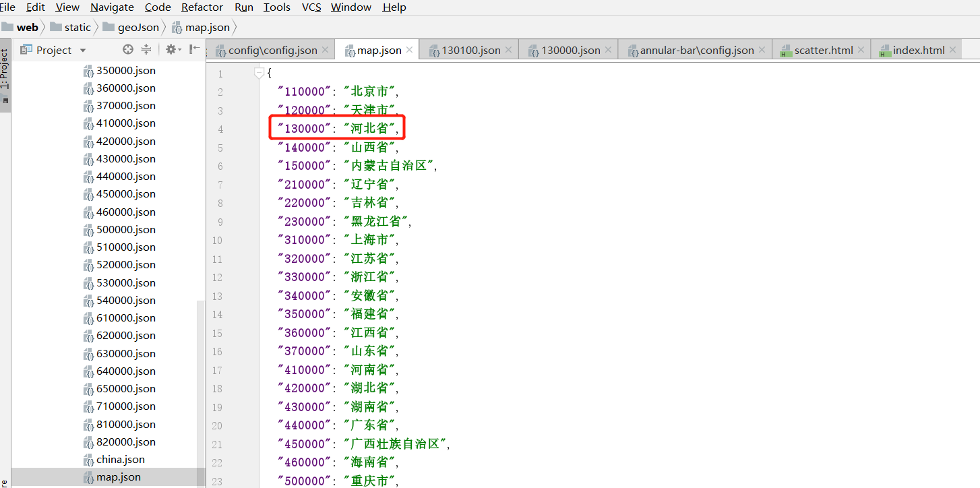Open the Project panel settings gear
Screen dimensions: 980x488
(173, 49)
